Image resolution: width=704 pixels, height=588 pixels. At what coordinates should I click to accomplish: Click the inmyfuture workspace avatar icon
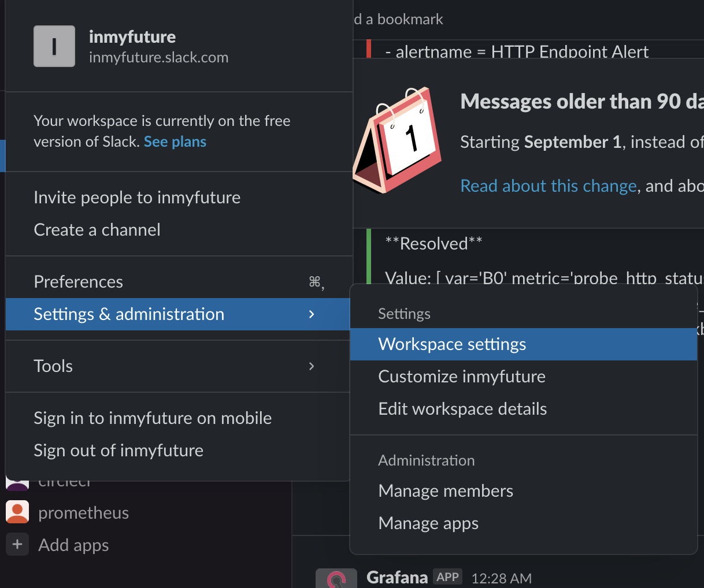pyautogui.click(x=54, y=46)
